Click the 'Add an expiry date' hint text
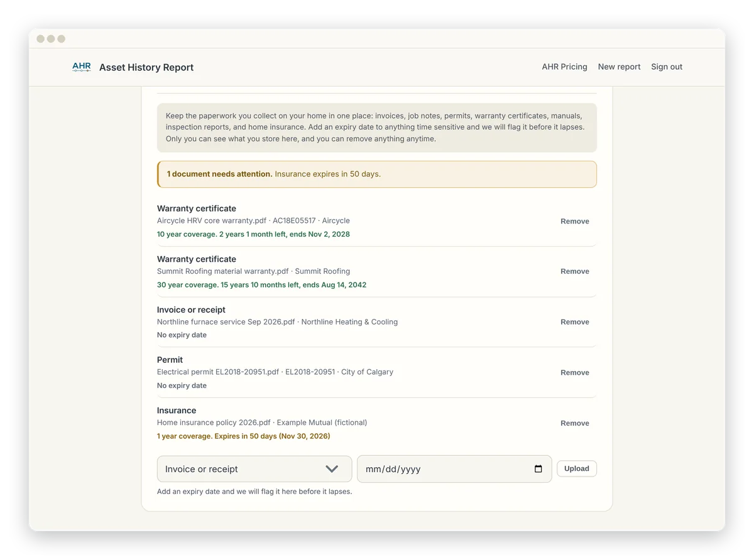This screenshot has width=754, height=560. pyautogui.click(x=254, y=492)
